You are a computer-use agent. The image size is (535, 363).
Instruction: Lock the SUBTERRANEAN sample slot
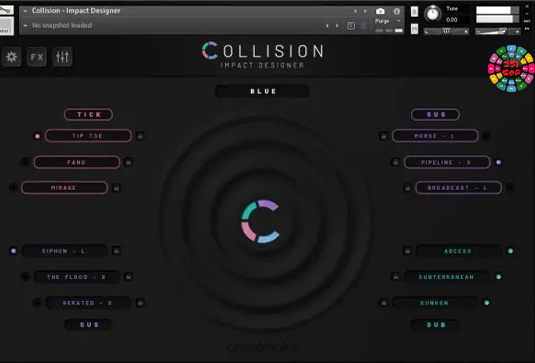tap(395, 277)
